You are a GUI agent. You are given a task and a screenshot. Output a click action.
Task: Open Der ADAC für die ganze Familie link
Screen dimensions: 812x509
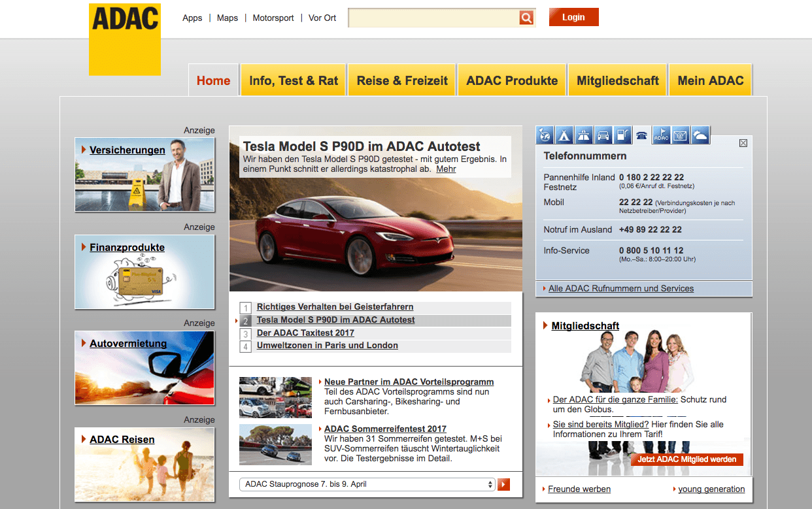tap(615, 399)
